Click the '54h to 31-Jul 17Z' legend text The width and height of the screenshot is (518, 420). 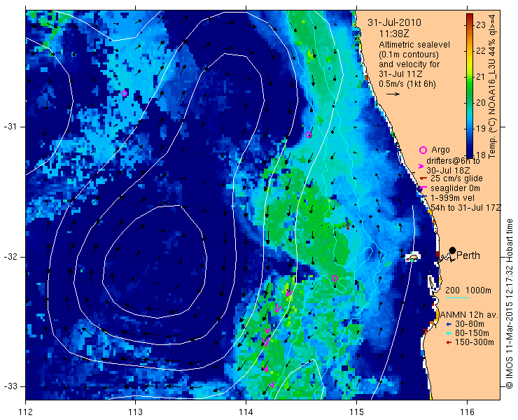pos(465,207)
